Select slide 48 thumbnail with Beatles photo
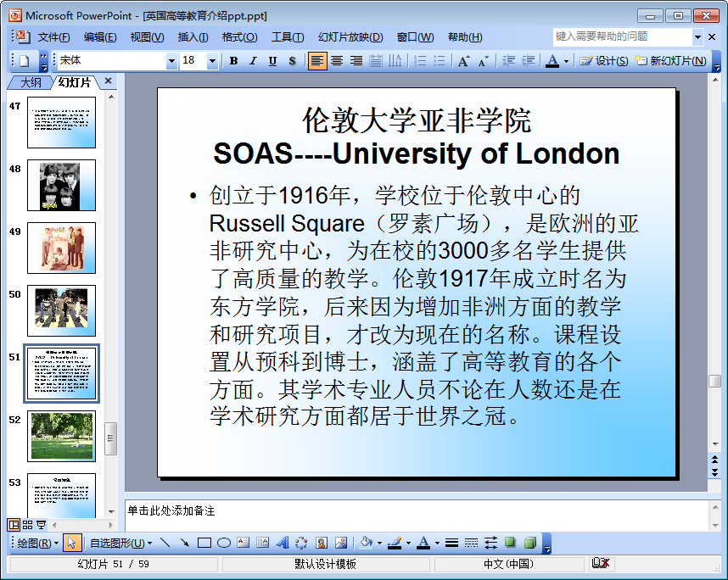Screen dimensions: 728x580 [x=61, y=185]
